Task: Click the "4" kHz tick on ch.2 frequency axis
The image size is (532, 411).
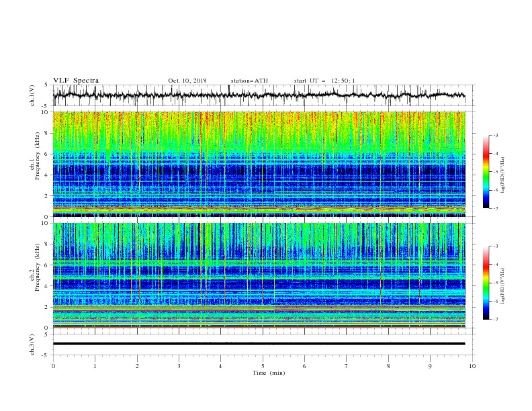Action: click(x=46, y=286)
